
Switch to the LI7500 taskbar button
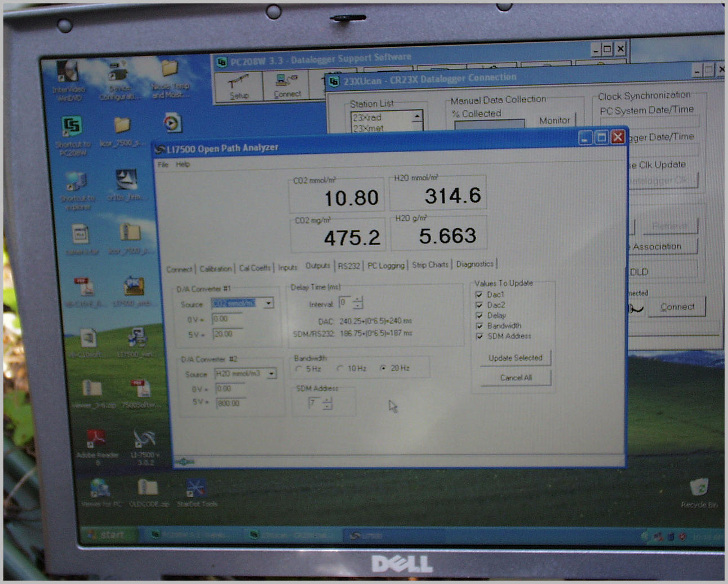[x=394, y=536]
